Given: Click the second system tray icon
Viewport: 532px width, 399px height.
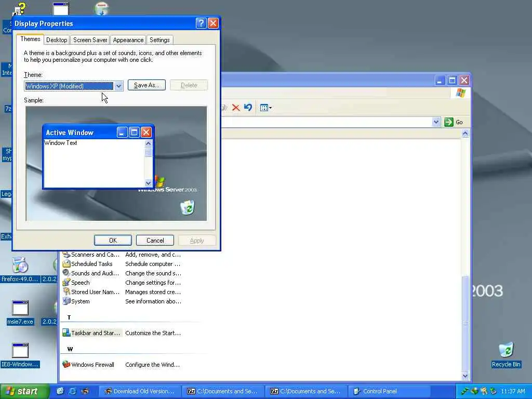Looking at the screenshot, I should (x=474, y=391).
